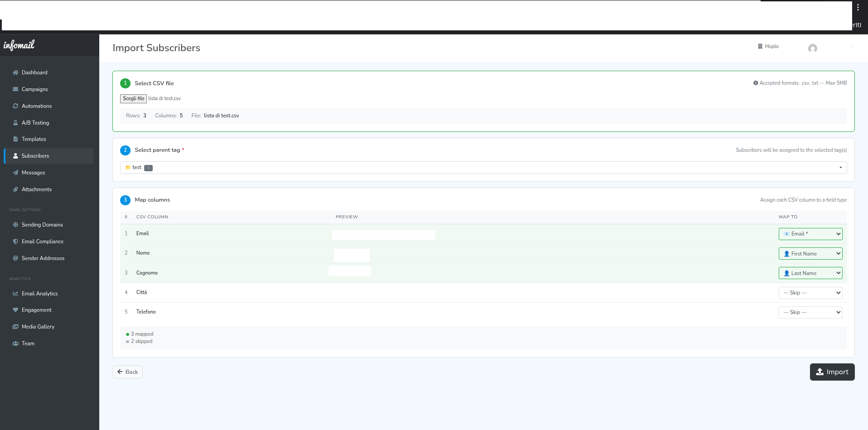Change the Telefono column mapping dropdown

tap(810, 312)
